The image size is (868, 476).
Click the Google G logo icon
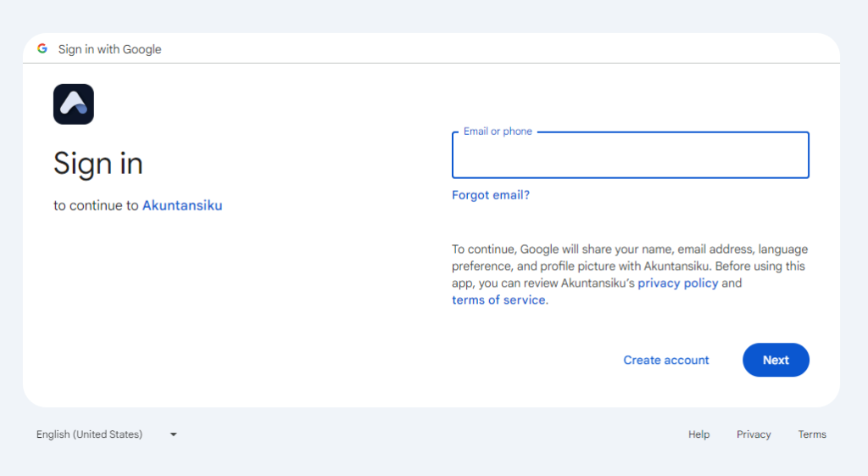(x=42, y=48)
